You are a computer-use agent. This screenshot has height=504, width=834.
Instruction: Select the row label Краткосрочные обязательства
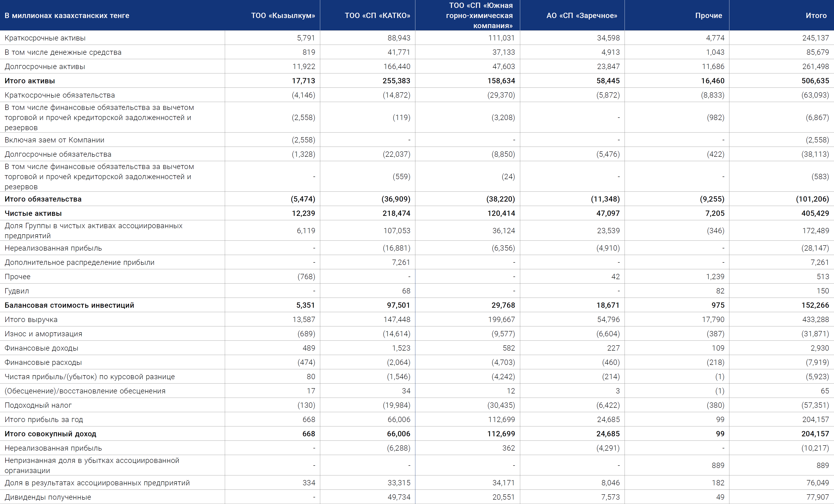coord(60,95)
